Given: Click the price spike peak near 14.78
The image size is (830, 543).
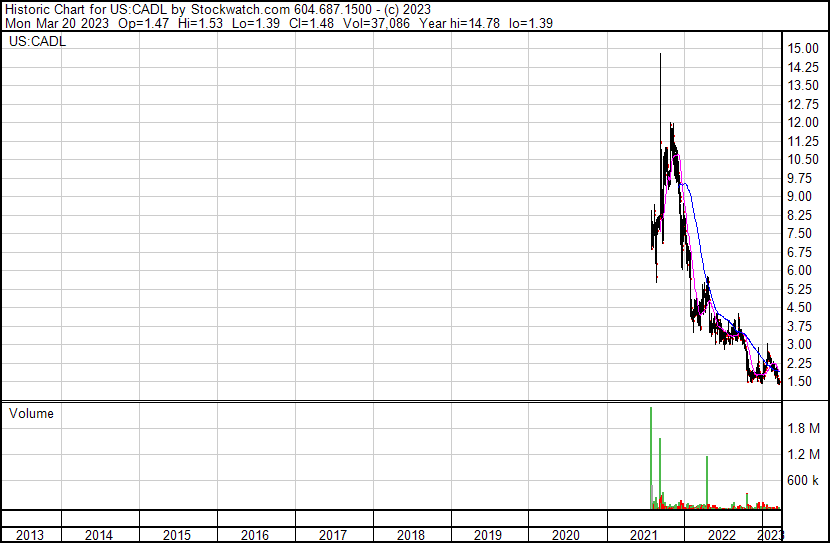Looking at the screenshot, I should click(x=660, y=56).
